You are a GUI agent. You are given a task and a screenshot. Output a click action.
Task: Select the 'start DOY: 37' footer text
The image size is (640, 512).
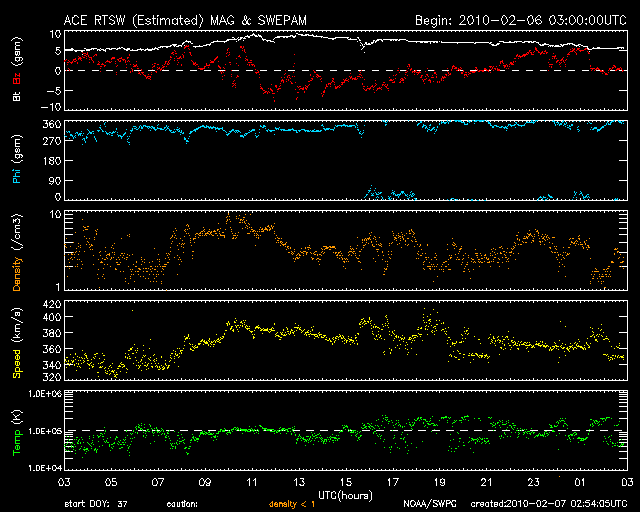[x=96, y=504]
